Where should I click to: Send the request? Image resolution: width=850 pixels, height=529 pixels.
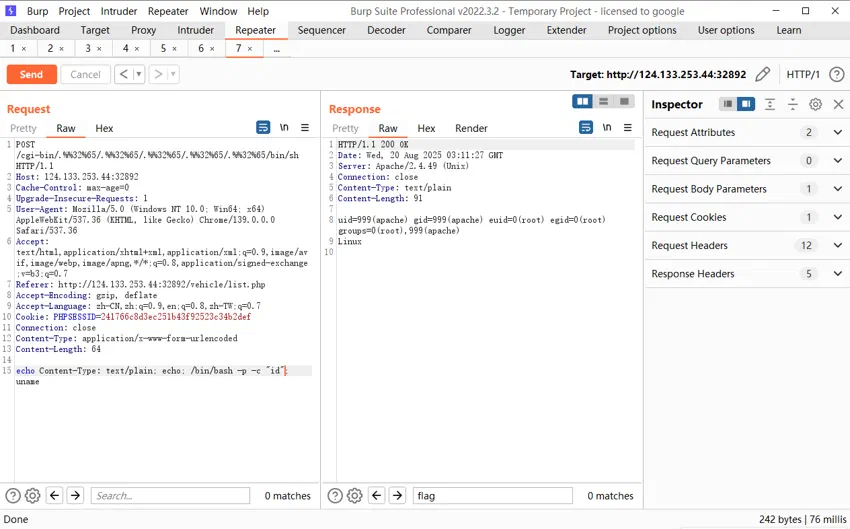tap(31, 74)
